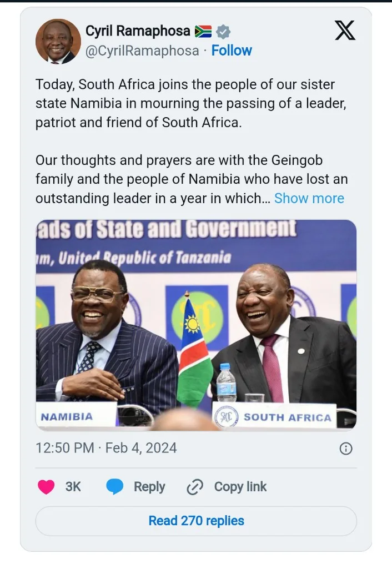Open the X logo icon
Viewport: 392px width, 564px height.
coord(345,31)
